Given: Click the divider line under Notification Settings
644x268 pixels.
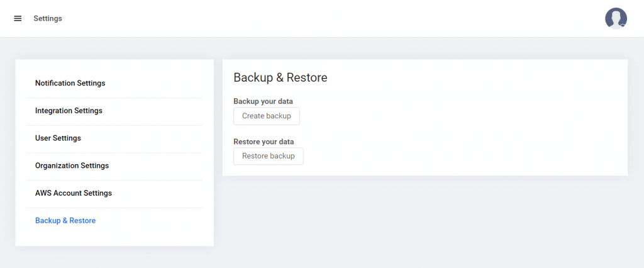Looking at the screenshot, I should click(114, 98).
